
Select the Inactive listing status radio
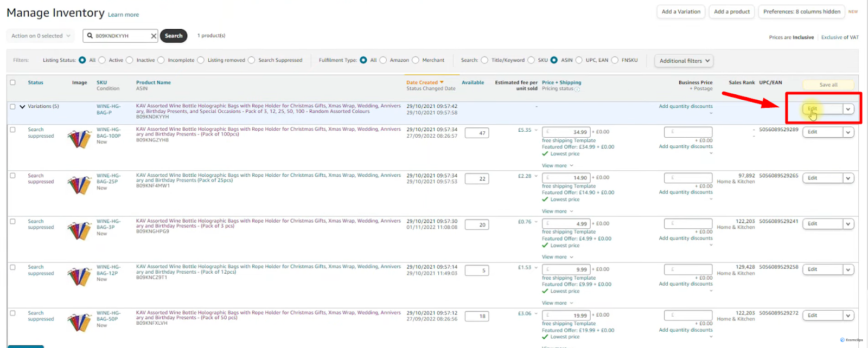pyautogui.click(x=130, y=60)
